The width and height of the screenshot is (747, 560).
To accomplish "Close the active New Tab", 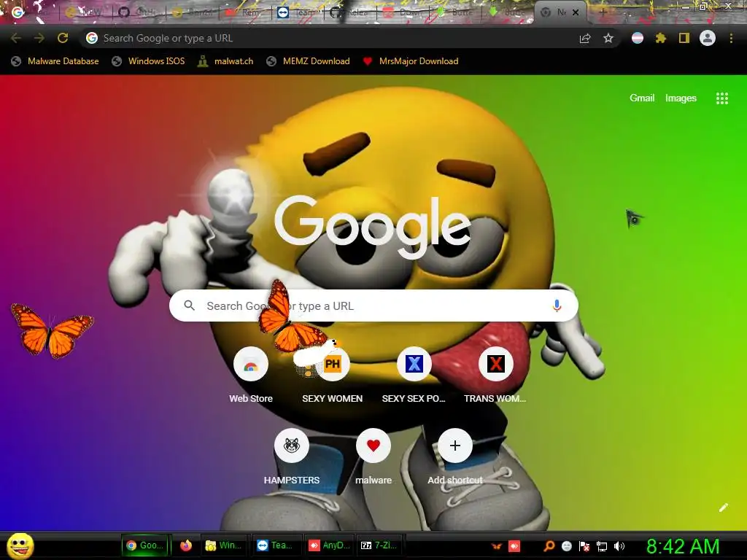I will pos(576,12).
